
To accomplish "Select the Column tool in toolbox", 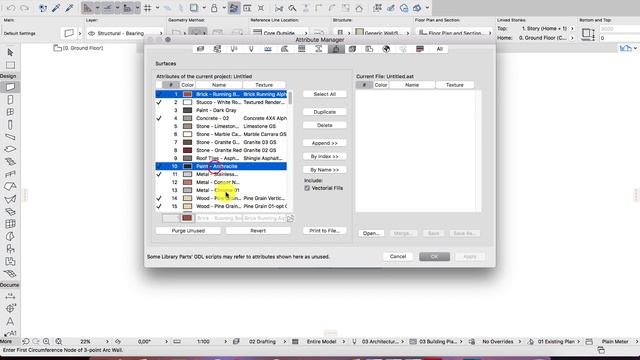I will 10,124.
